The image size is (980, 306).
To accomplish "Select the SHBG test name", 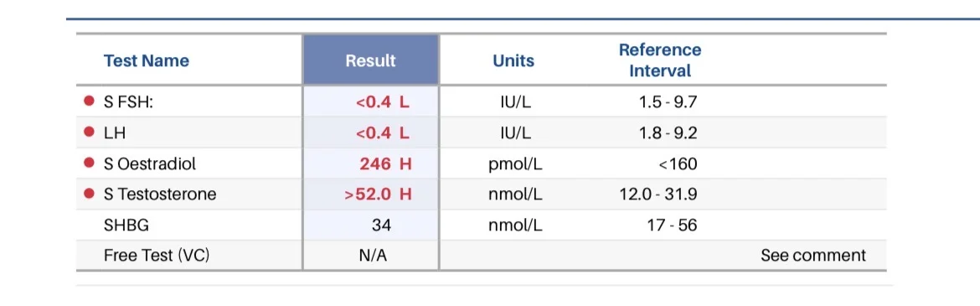I will [126, 225].
